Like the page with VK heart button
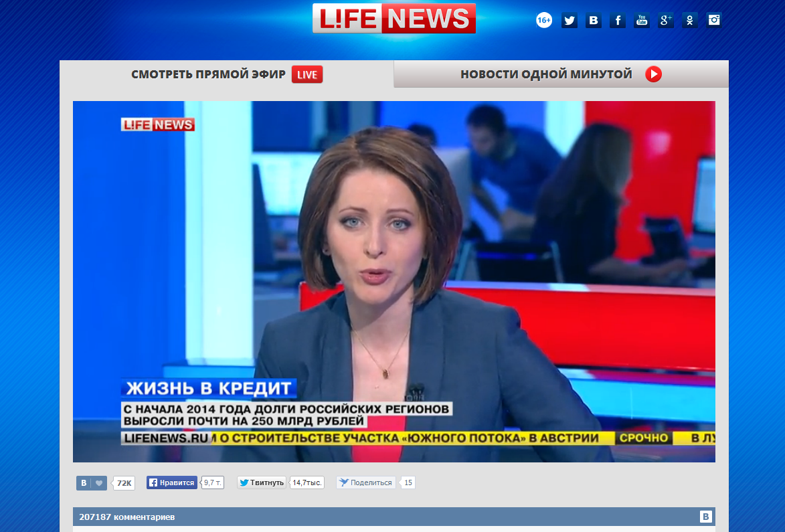Screen dimensions: 785x532 coord(92,483)
